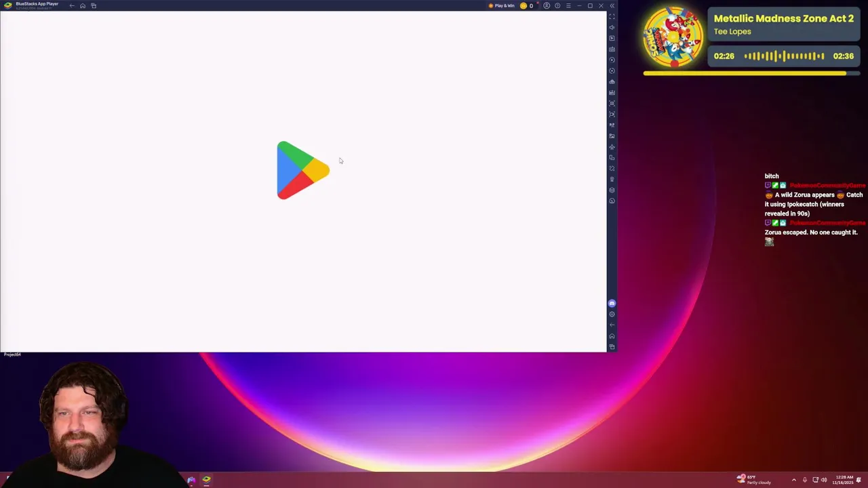
Task: Click the Install APK icon in the side toolbar
Action: [x=612, y=92]
